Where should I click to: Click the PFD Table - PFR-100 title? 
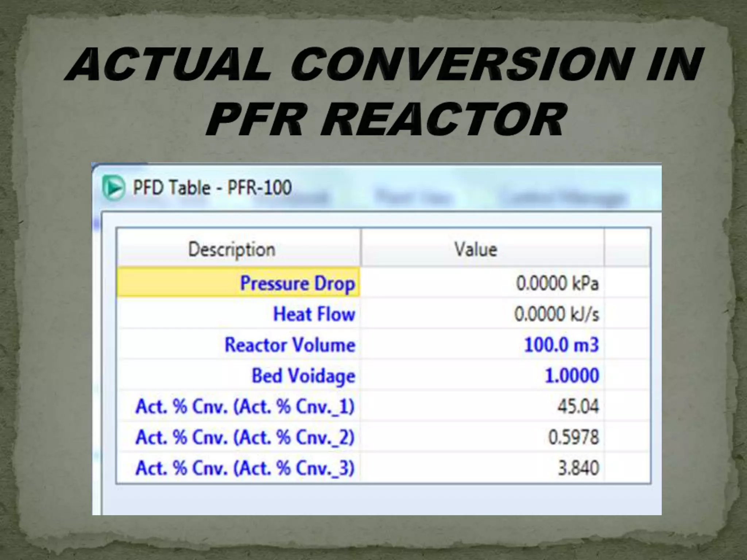tap(212, 188)
